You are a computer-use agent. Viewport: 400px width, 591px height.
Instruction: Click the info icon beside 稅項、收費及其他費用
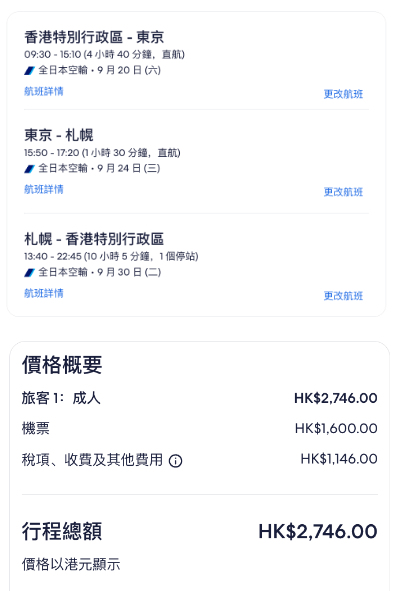click(175, 461)
